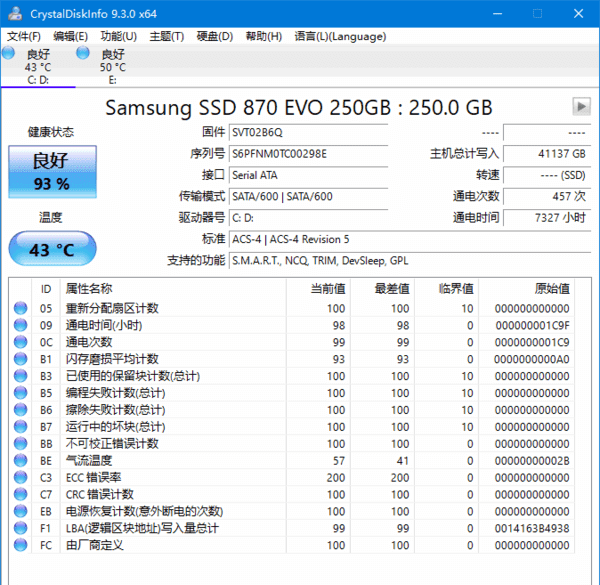Select the 由厂商定义 attribute name

point(95,545)
